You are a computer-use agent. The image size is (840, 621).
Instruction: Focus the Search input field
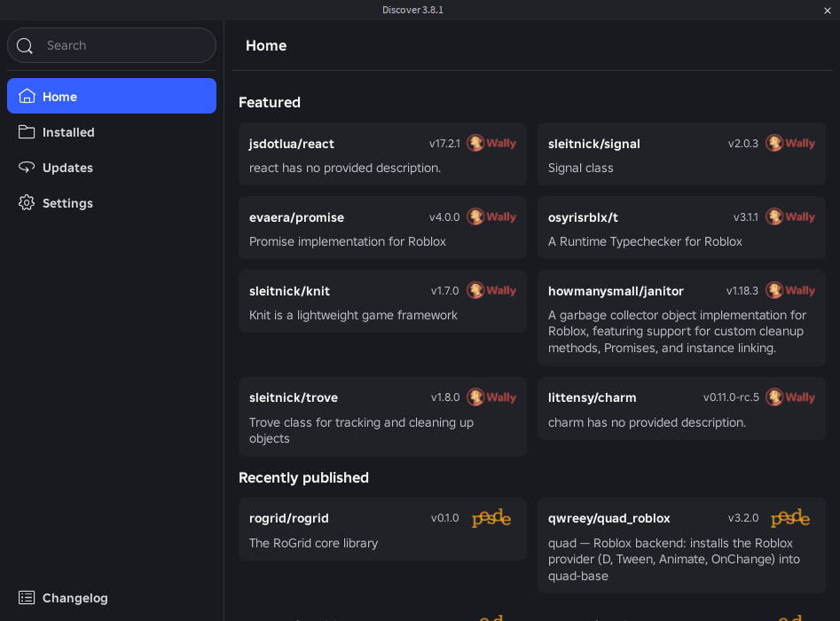[112, 45]
